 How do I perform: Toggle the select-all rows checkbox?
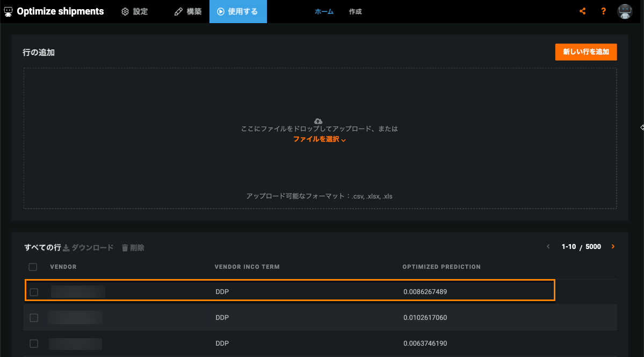33,267
